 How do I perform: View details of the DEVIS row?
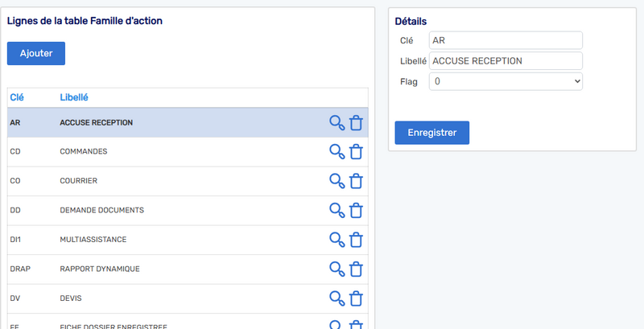[337, 298]
